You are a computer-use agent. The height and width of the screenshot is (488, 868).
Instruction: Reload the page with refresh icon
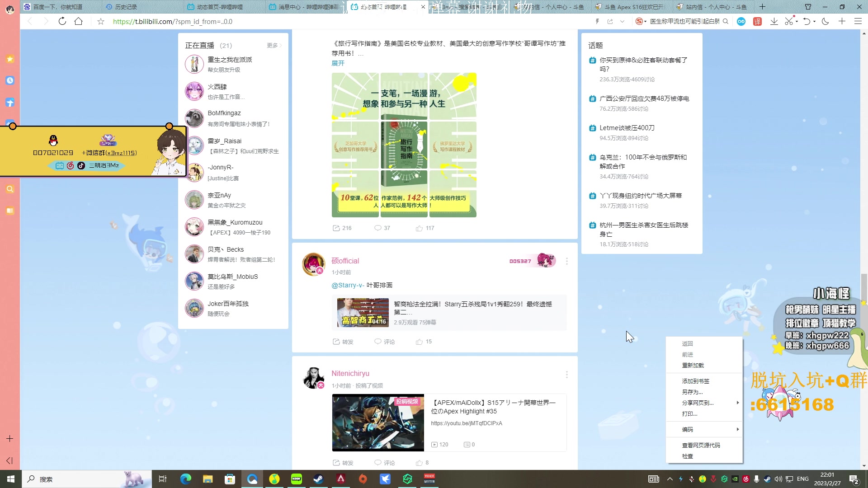(x=62, y=21)
